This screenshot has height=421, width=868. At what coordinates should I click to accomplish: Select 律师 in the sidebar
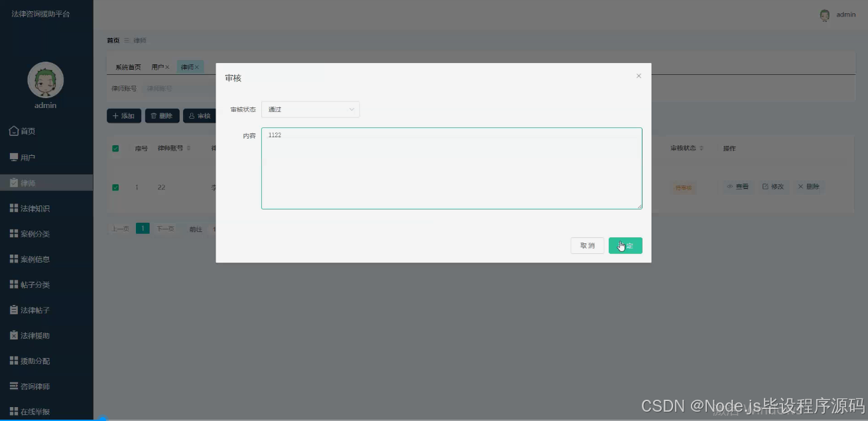click(x=46, y=183)
